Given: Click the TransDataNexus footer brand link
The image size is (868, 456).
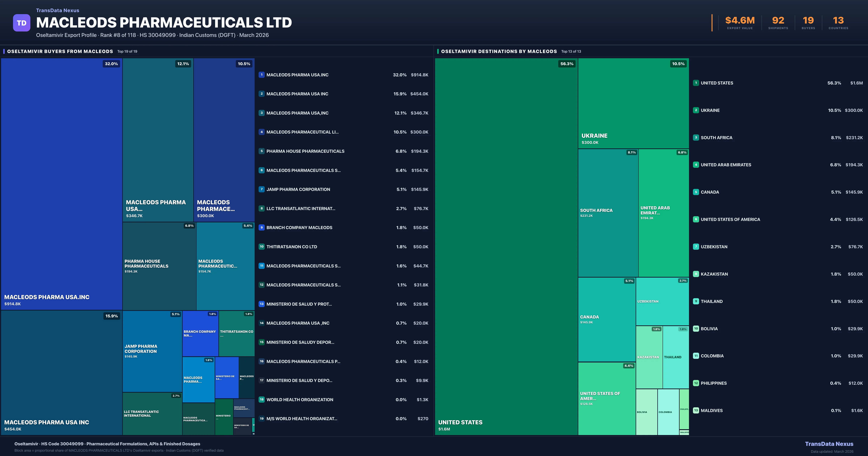Looking at the screenshot, I should [829, 444].
